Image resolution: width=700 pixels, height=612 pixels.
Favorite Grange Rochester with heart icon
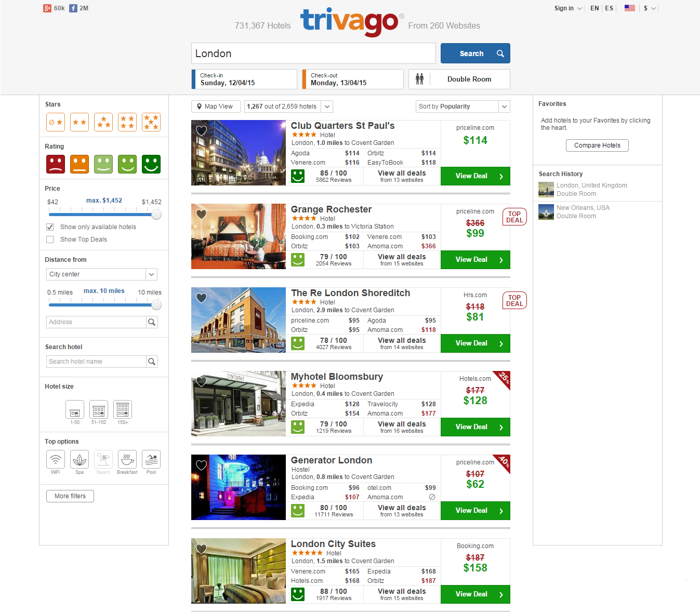[202, 215]
